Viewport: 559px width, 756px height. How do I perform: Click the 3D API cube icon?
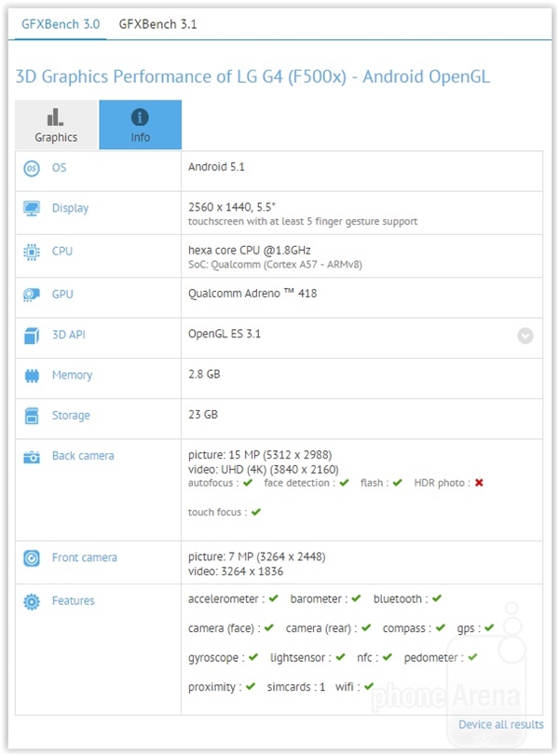point(32,335)
